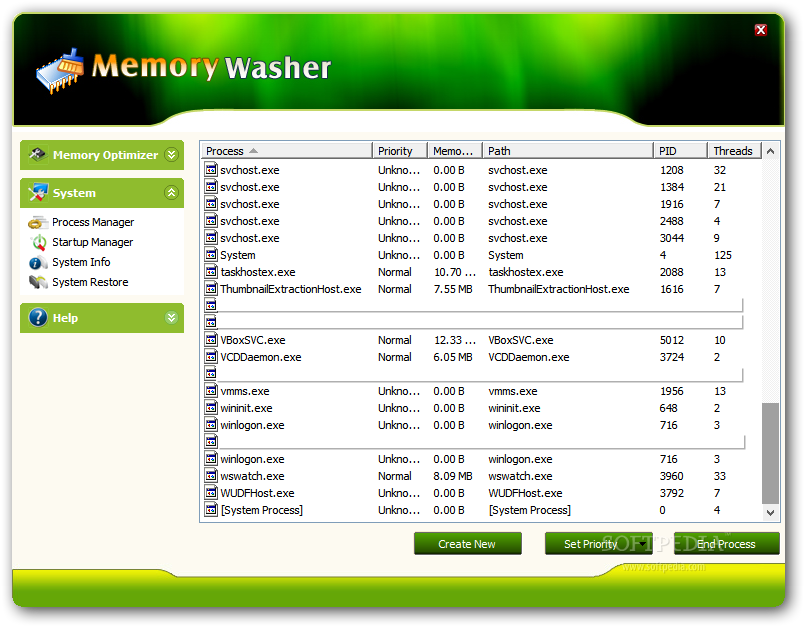805x627 pixels.
Task: Click the icon beside the System process row
Action: pos(210,255)
